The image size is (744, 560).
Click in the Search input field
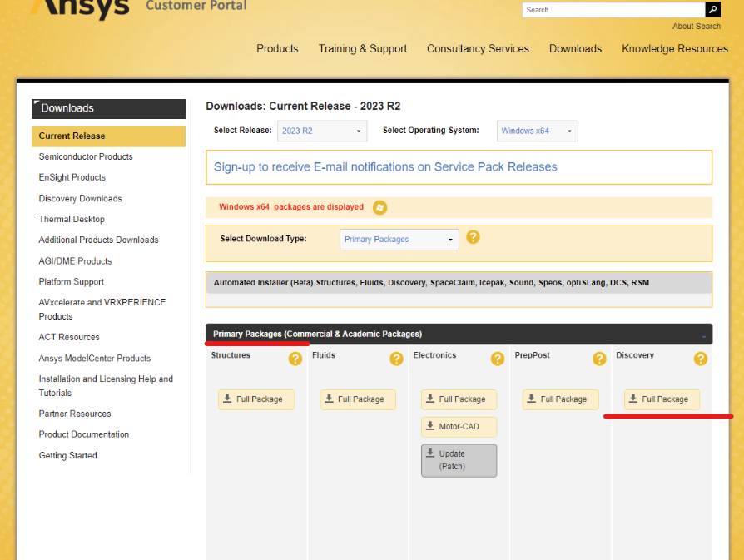click(613, 10)
